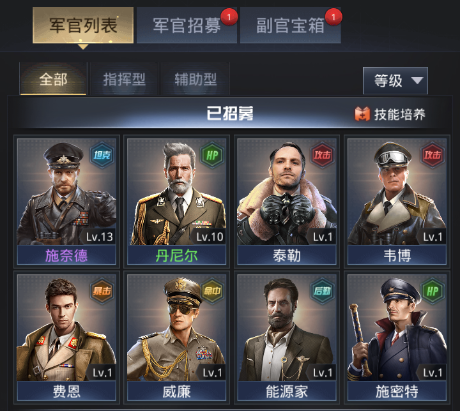
Task: Click the 技能培养 text link
Action: 400,114
